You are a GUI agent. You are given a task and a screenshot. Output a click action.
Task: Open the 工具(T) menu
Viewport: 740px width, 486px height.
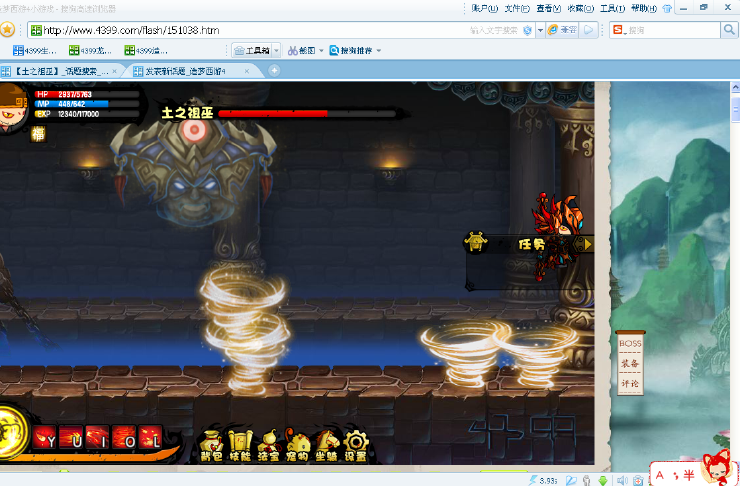point(612,8)
